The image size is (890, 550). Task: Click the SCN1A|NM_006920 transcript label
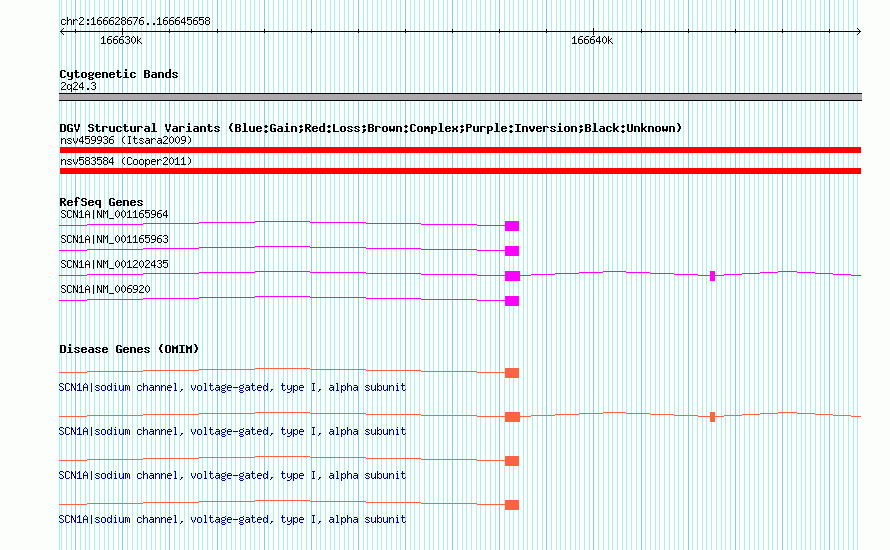(105, 289)
